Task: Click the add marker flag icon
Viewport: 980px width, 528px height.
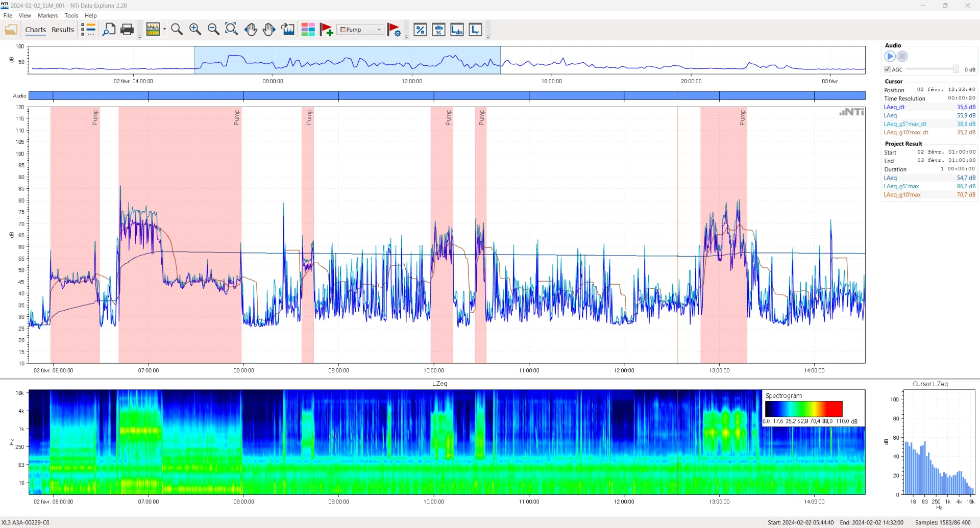Action: [327, 30]
